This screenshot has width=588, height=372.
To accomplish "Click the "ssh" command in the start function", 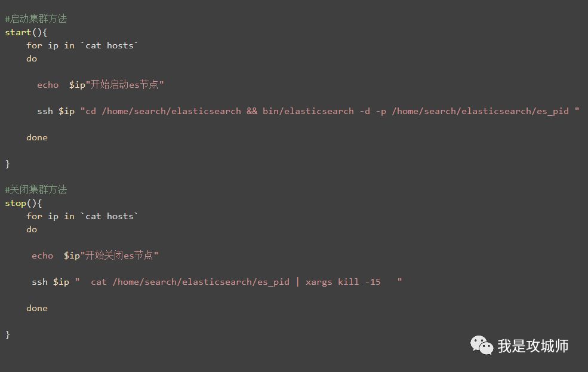I will point(45,111).
